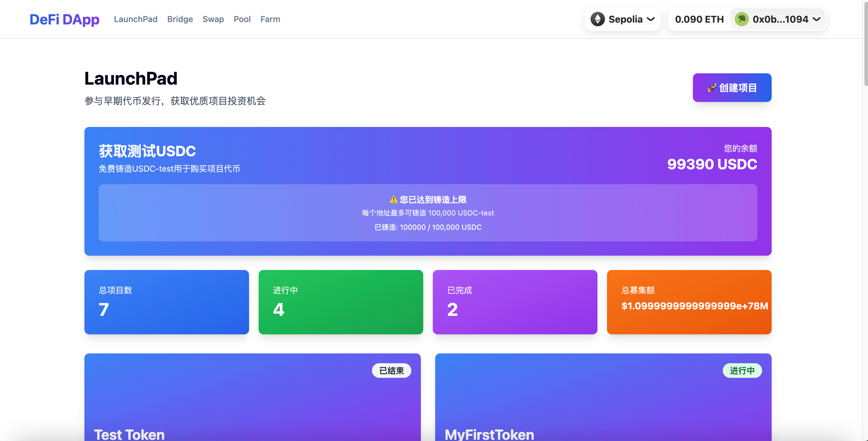This screenshot has height=441, width=868.
Task: Click the green wallet avatar icon
Action: click(x=741, y=19)
